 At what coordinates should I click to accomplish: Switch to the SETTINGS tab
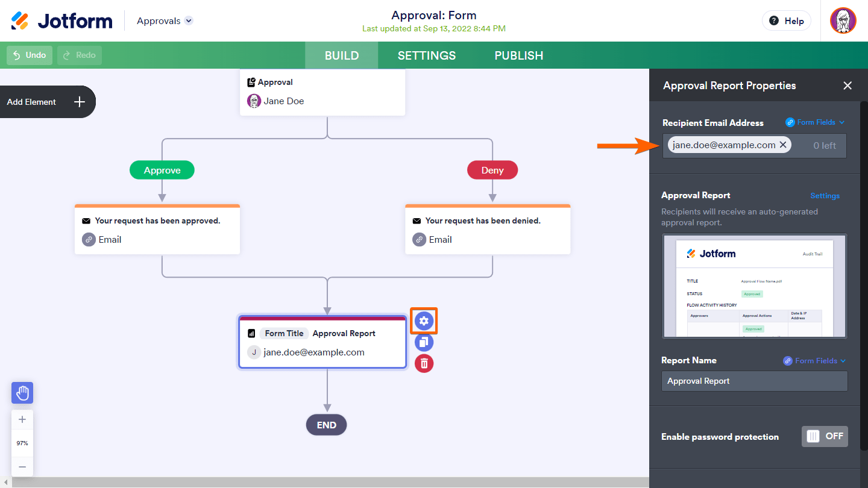[x=427, y=55]
